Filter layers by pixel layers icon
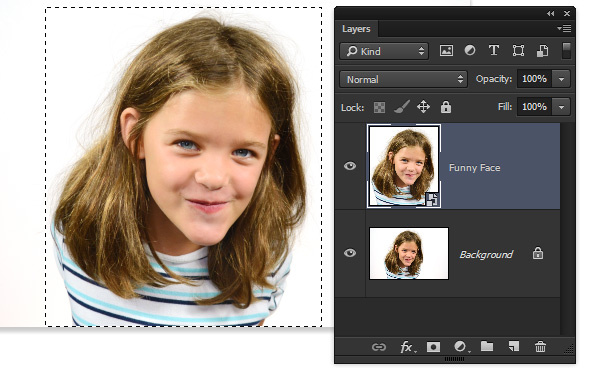The width and height of the screenshot is (600, 375). point(446,51)
